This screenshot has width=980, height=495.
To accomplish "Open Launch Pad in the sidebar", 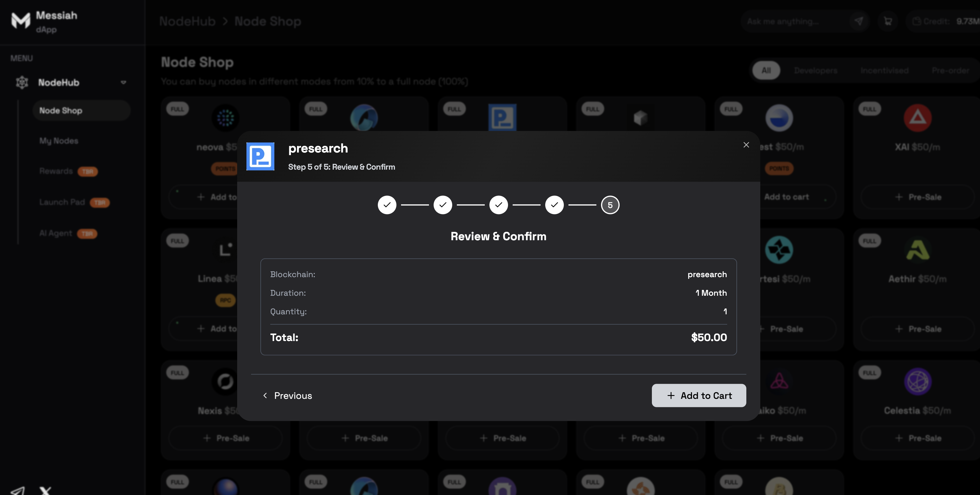I will tap(62, 202).
